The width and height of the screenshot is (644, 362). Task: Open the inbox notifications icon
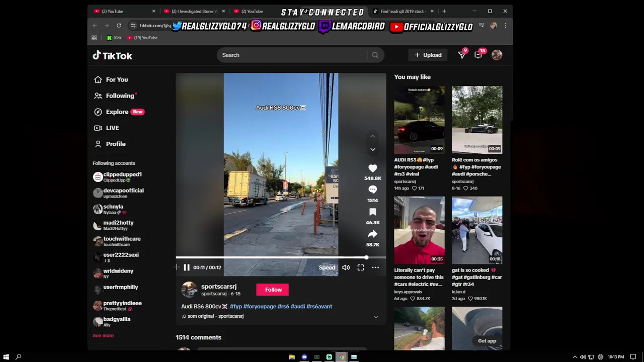click(x=478, y=55)
